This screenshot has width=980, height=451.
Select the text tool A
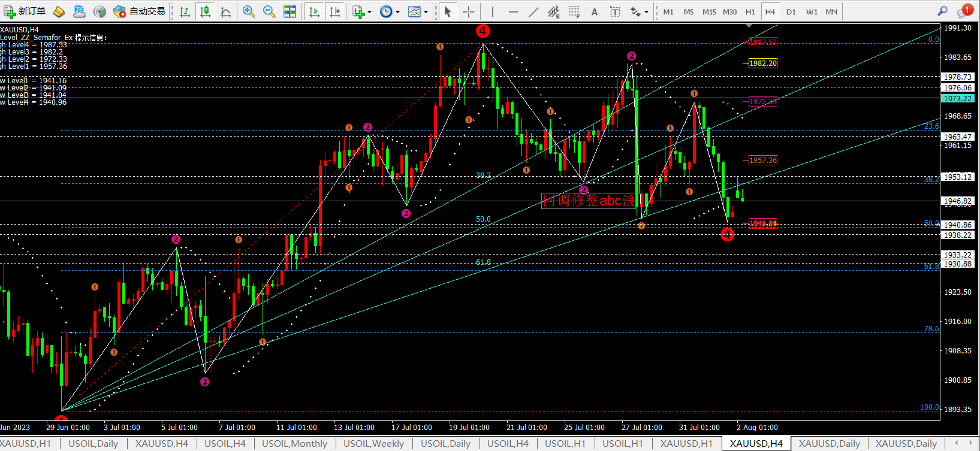pos(595,11)
